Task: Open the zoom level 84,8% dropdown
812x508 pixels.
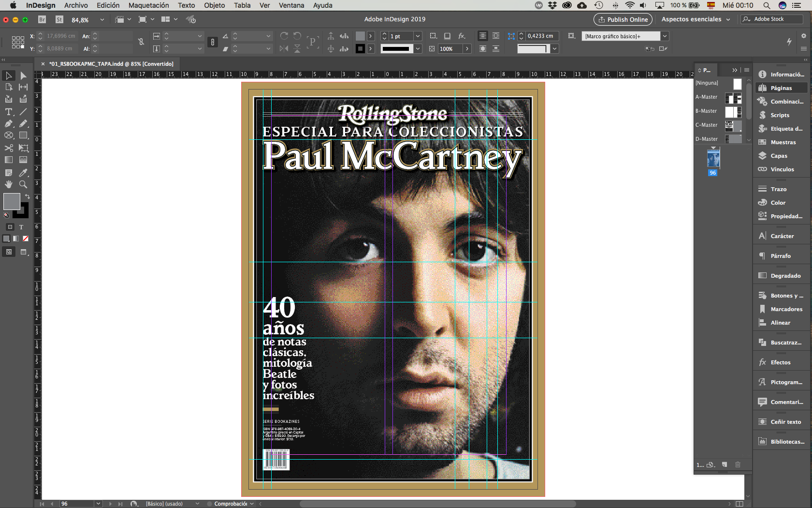Action: coord(102,20)
